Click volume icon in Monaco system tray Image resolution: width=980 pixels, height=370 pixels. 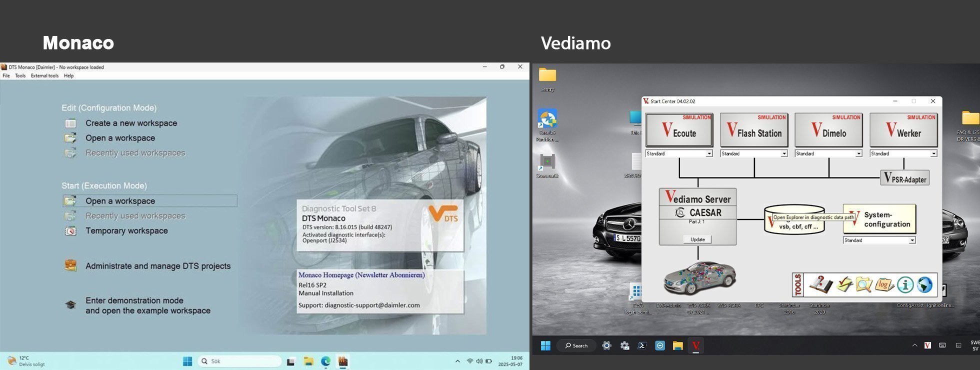click(479, 361)
